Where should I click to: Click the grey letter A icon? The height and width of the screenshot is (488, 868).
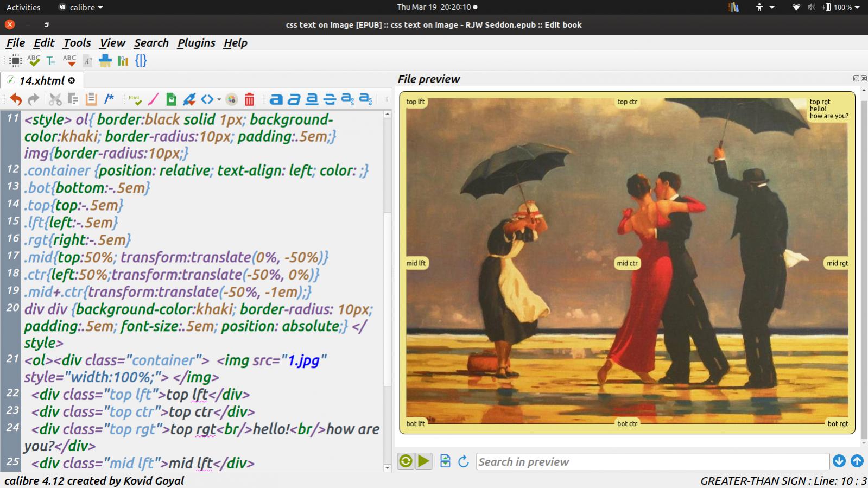[x=87, y=61]
